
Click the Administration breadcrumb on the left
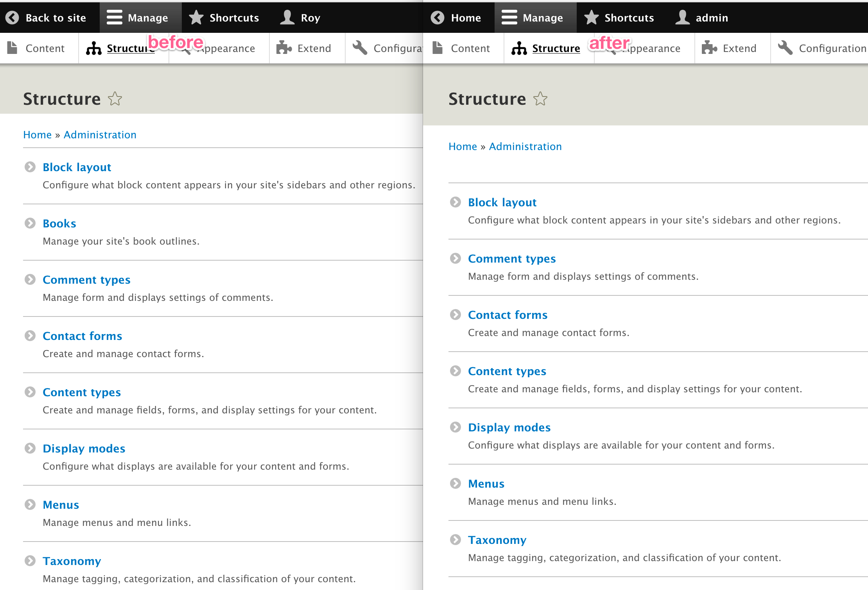tap(100, 135)
